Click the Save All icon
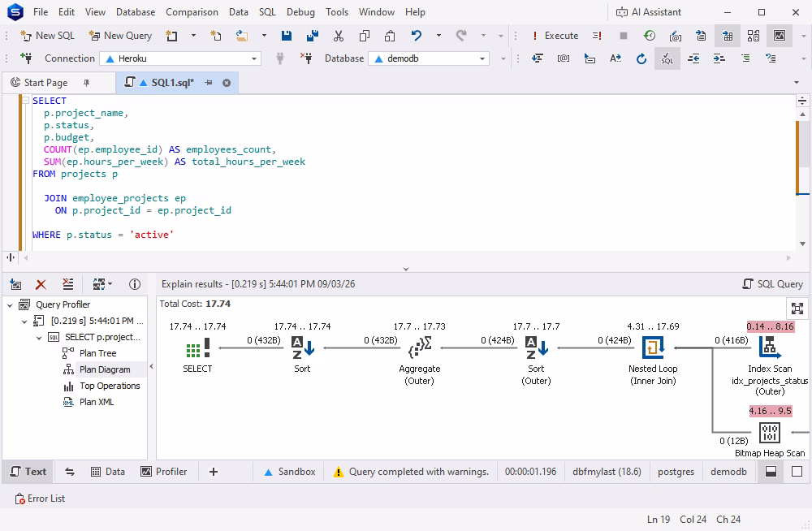The height and width of the screenshot is (531, 812). tap(313, 36)
